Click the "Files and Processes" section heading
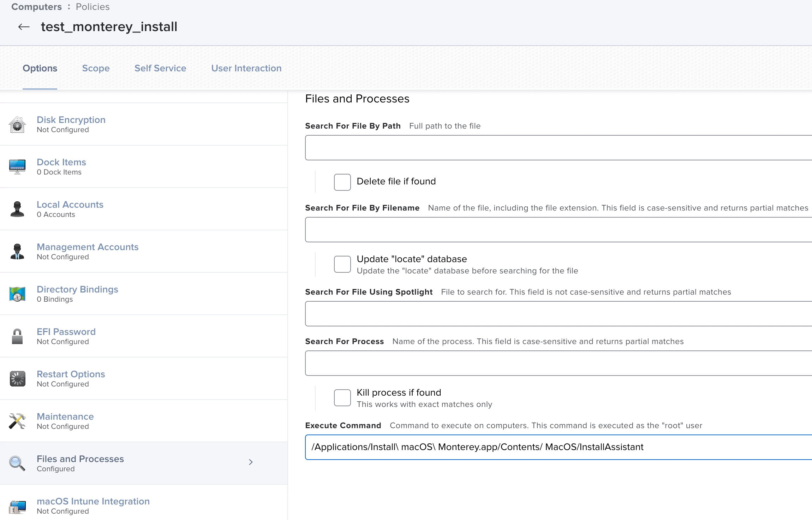Viewport: 812px width, 520px height. tap(357, 99)
